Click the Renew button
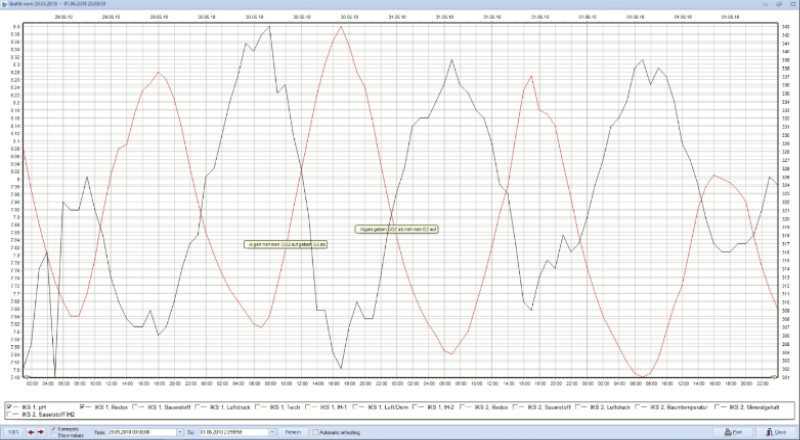800x440 pixels. (292, 432)
